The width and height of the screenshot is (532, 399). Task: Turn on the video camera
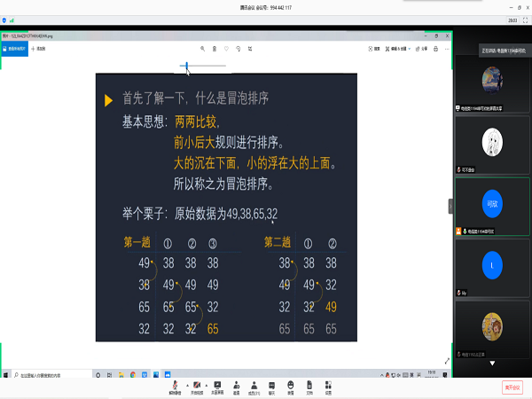tap(197, 387)
